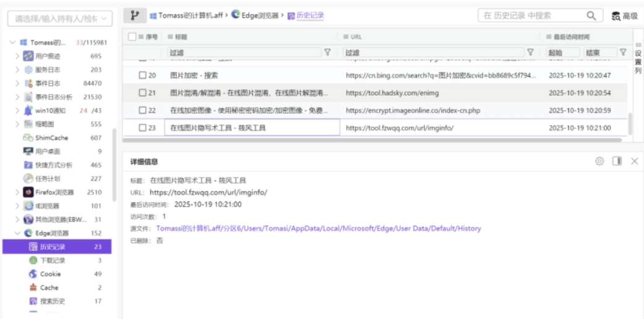Collapse the Edge浏览器 node
The image size is (644, 319).
pyautogui.click(x=17, y=233)
